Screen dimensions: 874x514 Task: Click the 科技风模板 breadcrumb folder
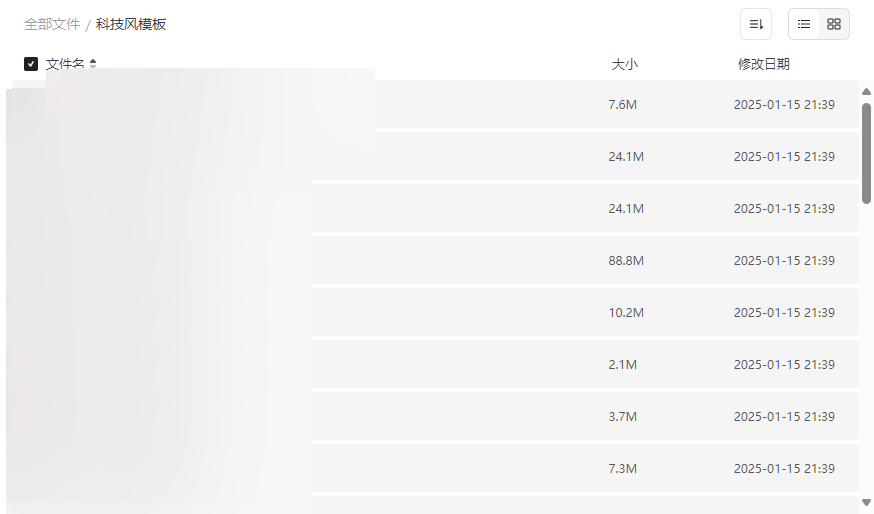point(131,24)
